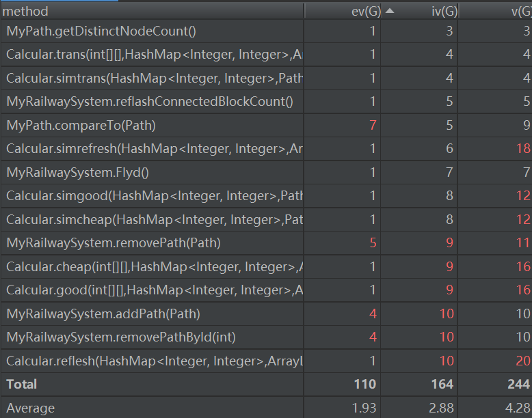Click the v(G) column header
The image size is (532, 418).
coord(520,12)
